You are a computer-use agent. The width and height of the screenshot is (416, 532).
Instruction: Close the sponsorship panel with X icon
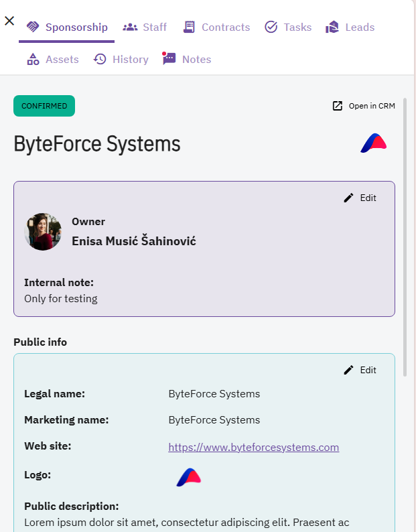(x=9, y=21)
